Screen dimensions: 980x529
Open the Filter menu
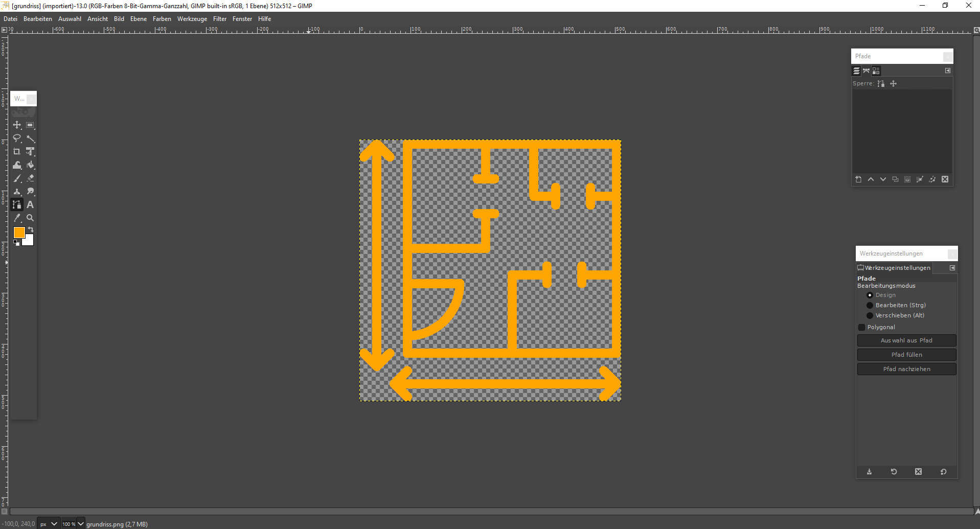220,19
